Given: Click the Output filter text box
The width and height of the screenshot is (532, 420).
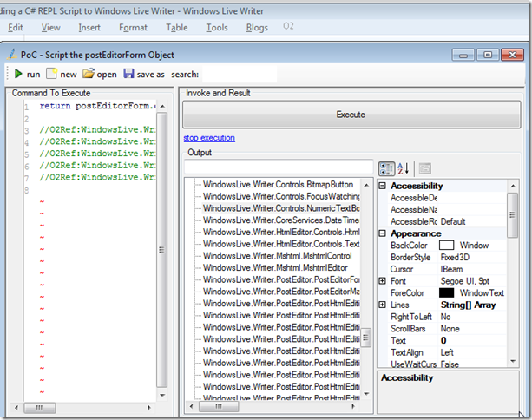Looking at the screenshot, I should coord(279,167).
